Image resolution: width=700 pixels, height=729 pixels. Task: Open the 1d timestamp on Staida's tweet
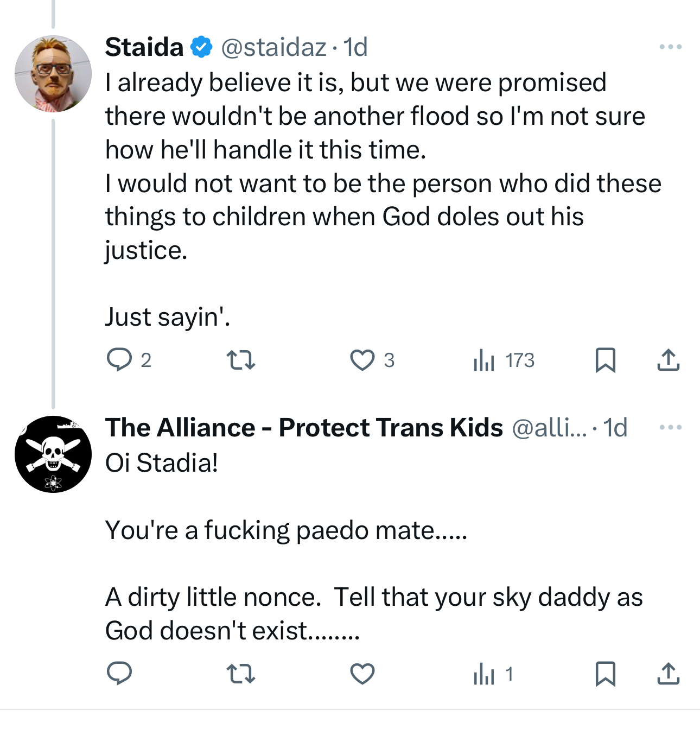point(355,47)
